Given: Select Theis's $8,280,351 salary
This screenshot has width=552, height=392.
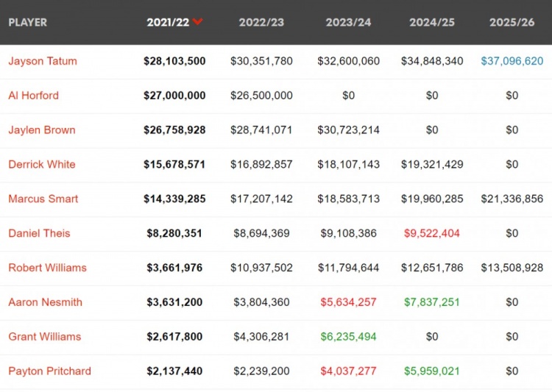Looking at the screenshot, I should [x=174, y=234].
